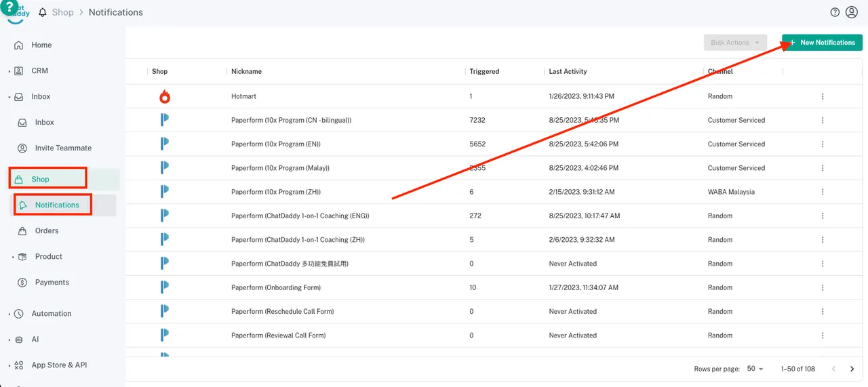
Task: Open Payments in the sidebar
Action: pyautogui.click(x=52, y=283)
